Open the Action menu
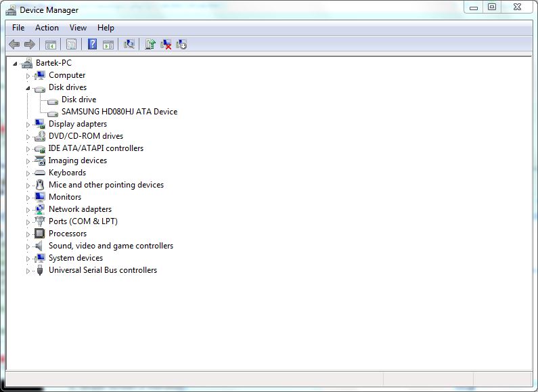Viewport: 538px width, 392px height. (x=47, y=28)
